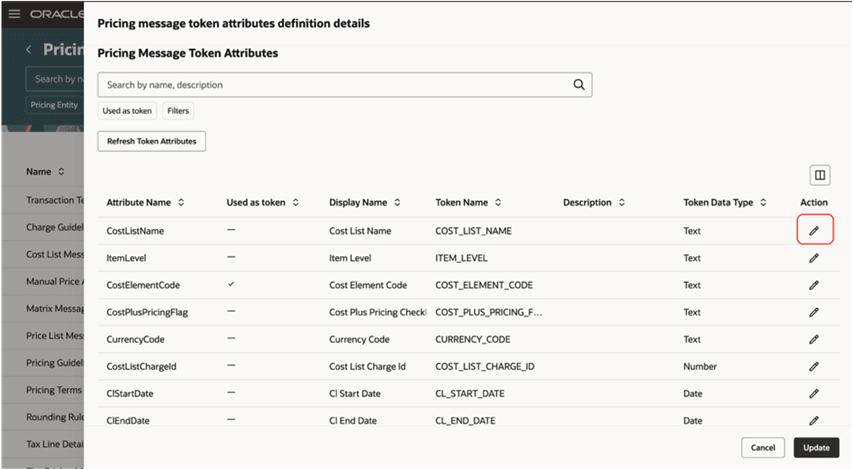The image size is (854, 470).
Task: Click Cost Element Code display name
Action: [368, 285]
